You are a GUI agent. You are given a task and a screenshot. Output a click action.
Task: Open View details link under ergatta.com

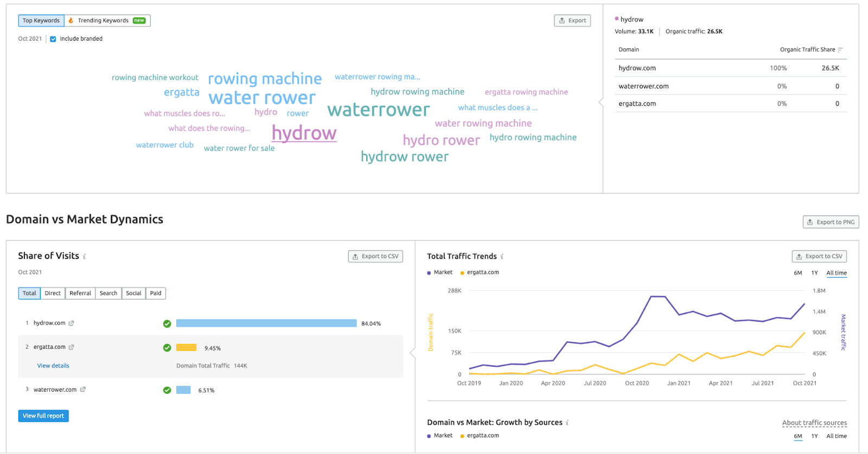pos(53,366)
